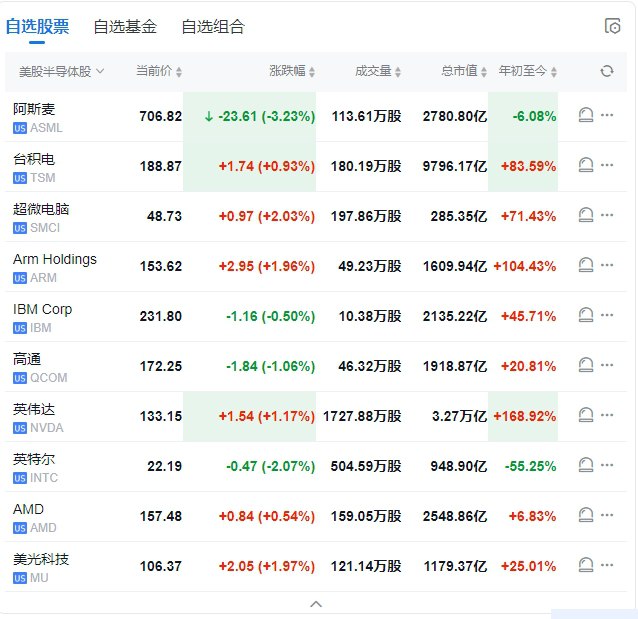This screenshot has height=619, width=638.
Task: Click MU change +2.05 (+1.97%)
Action: point(267,567)
